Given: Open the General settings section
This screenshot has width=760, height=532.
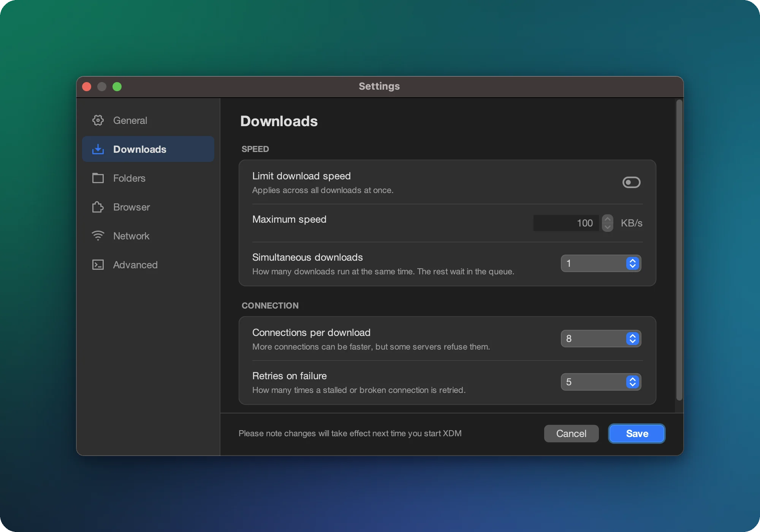Looking at the screenshot, I should (x=148, y=120).
